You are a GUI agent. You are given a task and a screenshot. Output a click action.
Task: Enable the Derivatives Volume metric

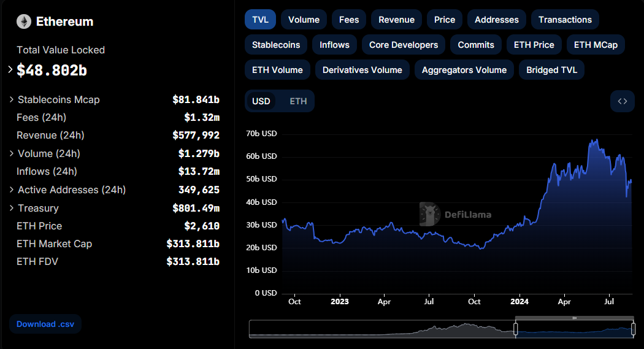click(x=362, y=70)
